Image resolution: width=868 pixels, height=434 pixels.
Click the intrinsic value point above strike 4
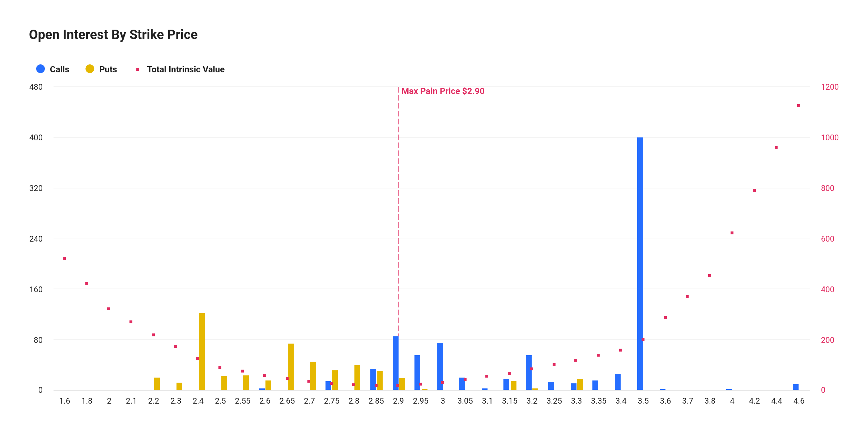(732, 233)
